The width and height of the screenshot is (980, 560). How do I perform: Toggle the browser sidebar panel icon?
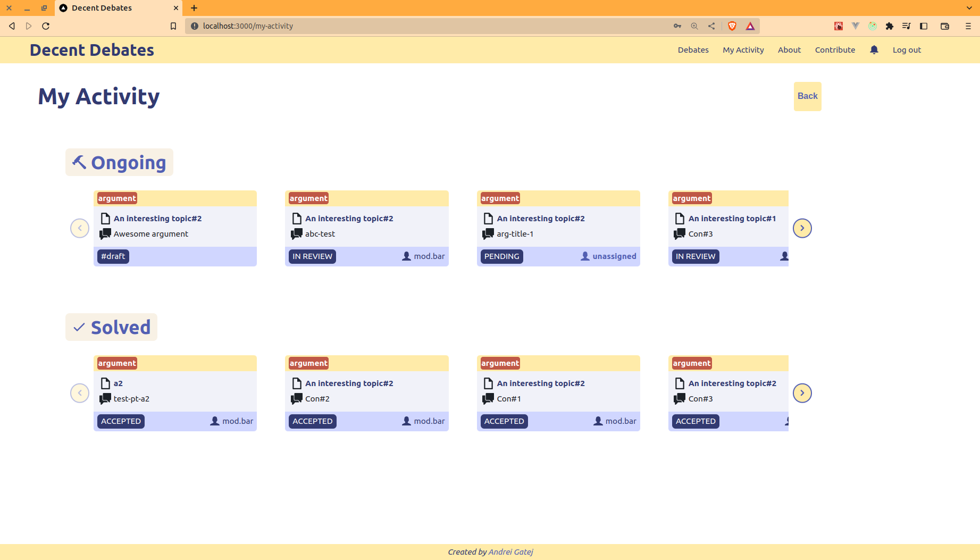point(924,26)
